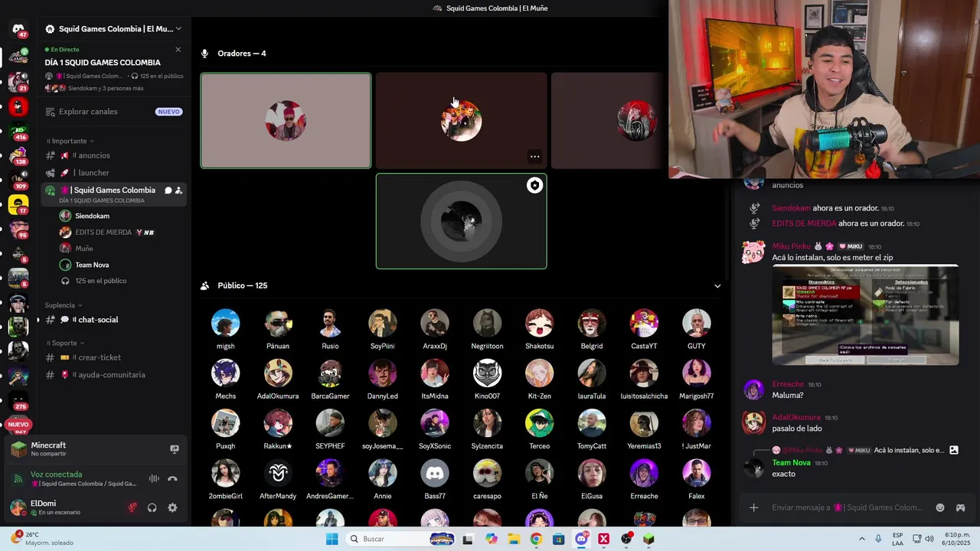Open image icon on Team Nova reply
Screen dimensions: 980x551
click(x=953, y=450)
